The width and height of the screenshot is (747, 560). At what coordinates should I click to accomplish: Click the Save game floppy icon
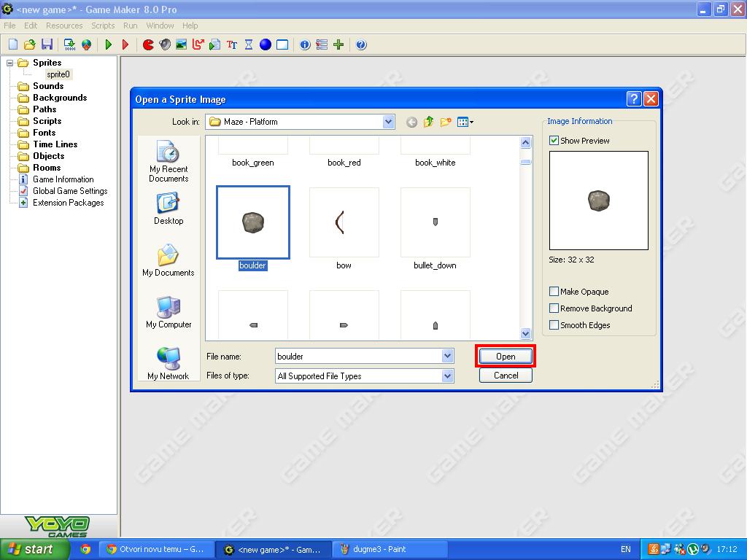click(x=47, y=44)
